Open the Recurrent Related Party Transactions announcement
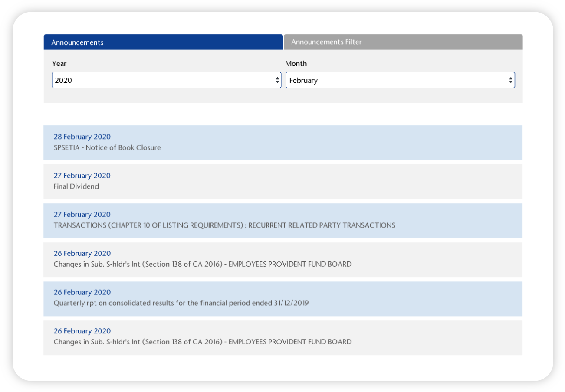Image resolution: width=565 pixels, height=392 pixels. click(224, 225)
